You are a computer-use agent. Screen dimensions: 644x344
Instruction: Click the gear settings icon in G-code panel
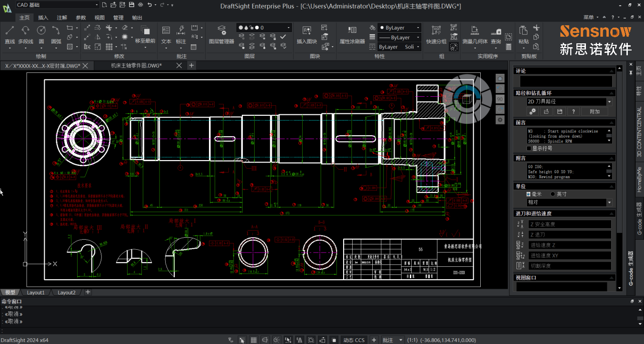533,111
